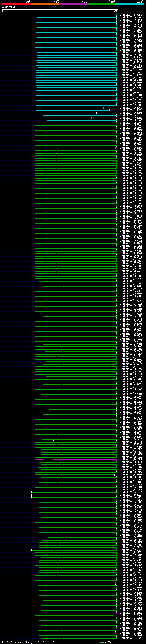Click hit label UniRef100_B6ZCB2

coord(131,148)
